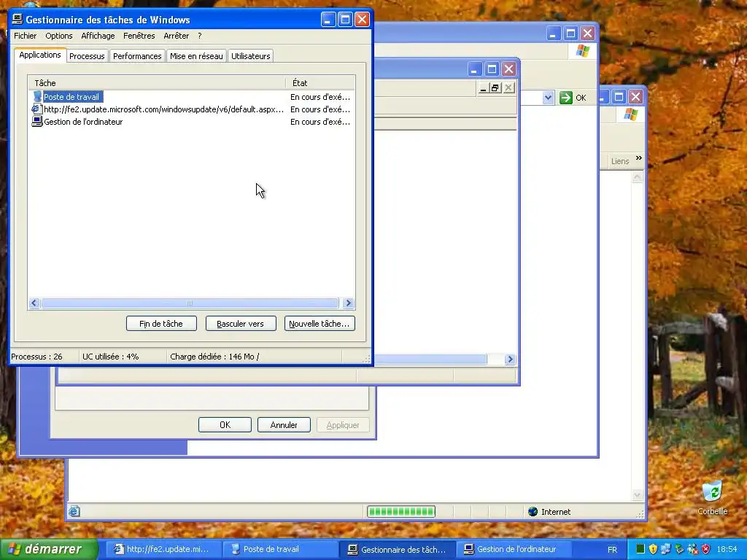The height and width of the screenshot is (560, 747).
Task: Click the Fin de tâche button
Action: [161, 324]
